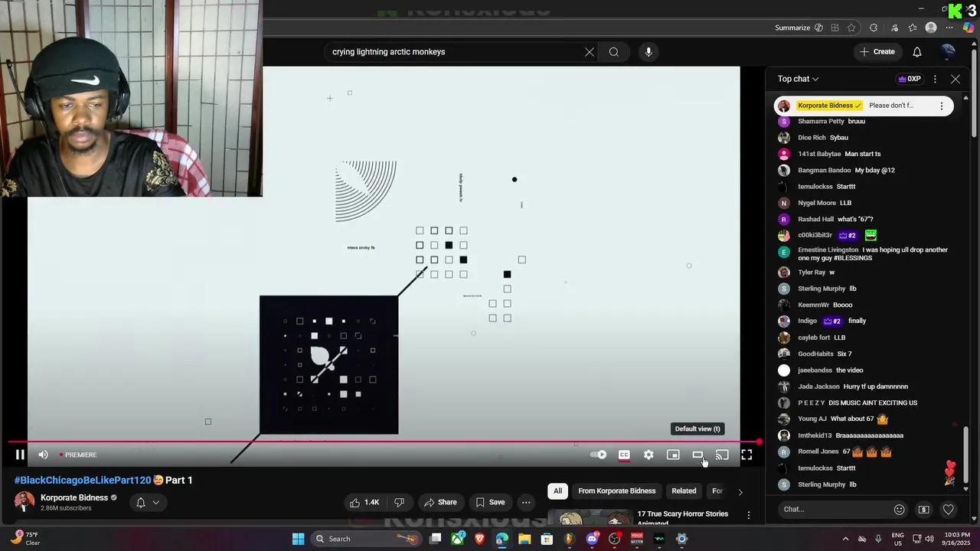The height and width of the screenshot is (551, 980).
Task: Show more filter chips with right arrow
Action: click(740, 491)
